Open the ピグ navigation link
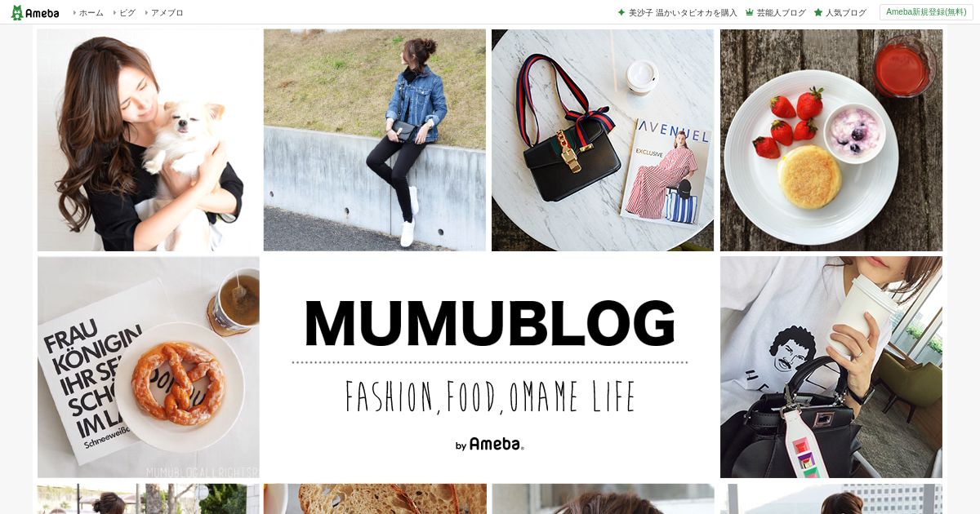Viewport: 980px width, 514px height. [127, 13]
